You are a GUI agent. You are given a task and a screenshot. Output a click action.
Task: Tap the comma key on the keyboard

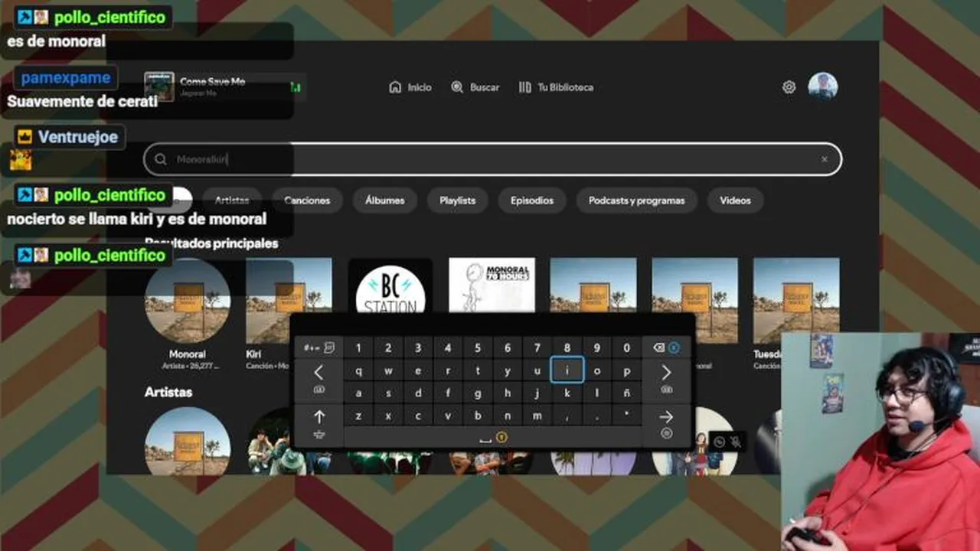[x=567, y=416]
